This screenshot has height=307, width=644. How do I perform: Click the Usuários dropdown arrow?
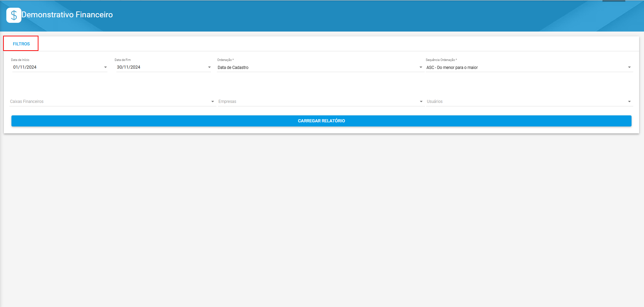[x=629, y=102]
